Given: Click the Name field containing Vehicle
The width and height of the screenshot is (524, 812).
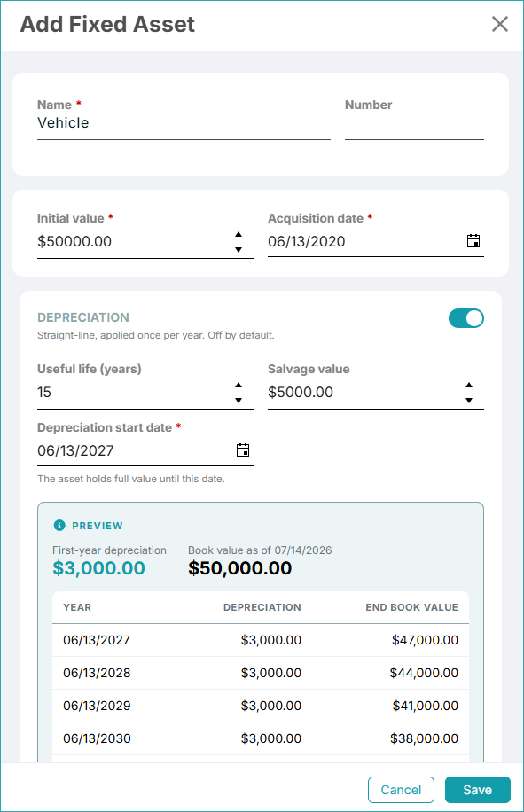Looking at the screenshot, I should 184,123.
